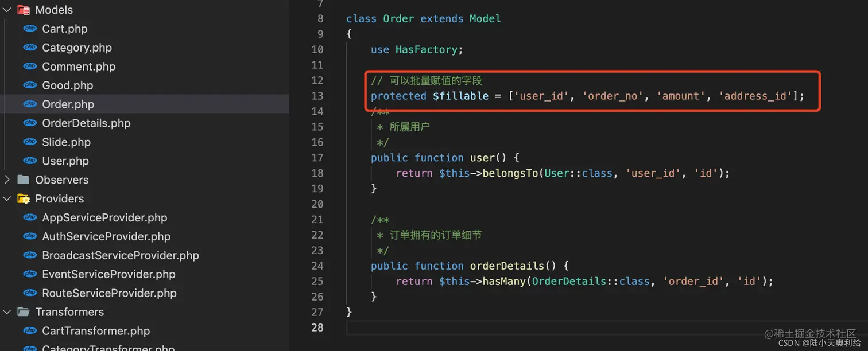
Task: Select the Transformers folder name
Action: click(x=69, y=312)
